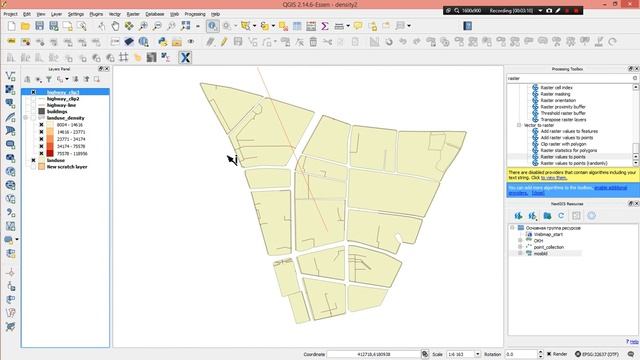Toggle visibility of landuse_density layer
The height and width of the screenshot is (360, 640).
click(x=33, y=118)
